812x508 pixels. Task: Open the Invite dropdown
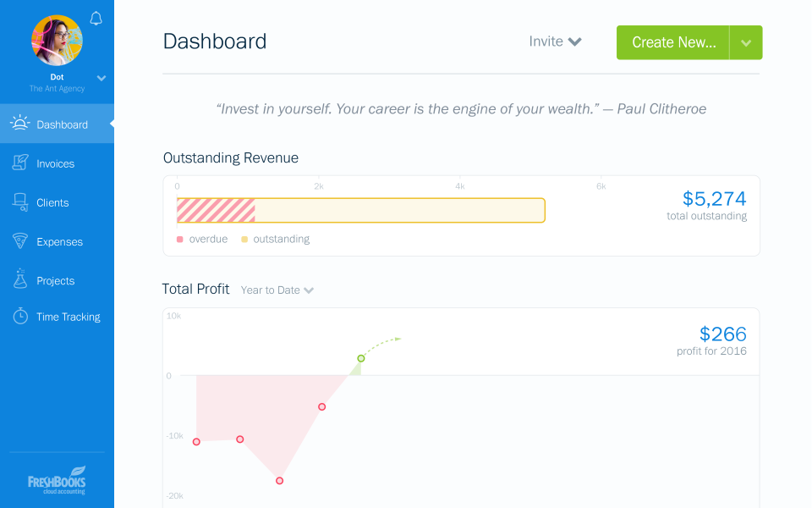[x=555, y=41]
